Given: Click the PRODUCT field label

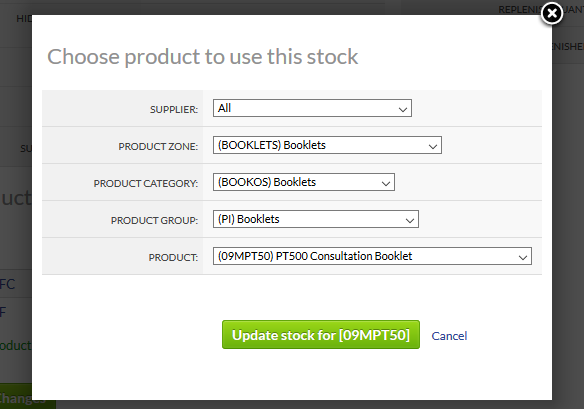Looking at the screenshot, I should [173, 257].
